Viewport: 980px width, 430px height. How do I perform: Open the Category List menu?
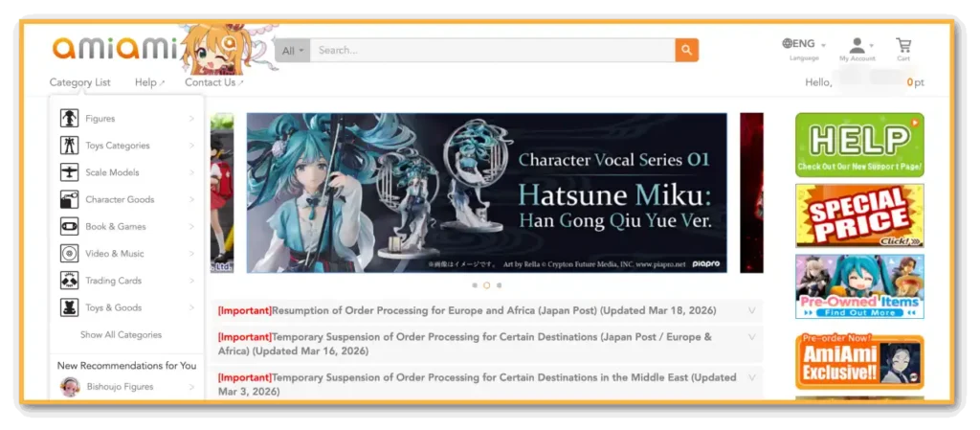pyautogui.click(x=79, y=82)
